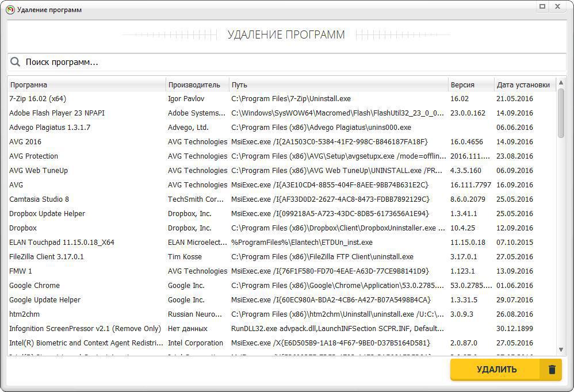
Task: Click version 23.0.0.162 cell
Action: point(468,113)
